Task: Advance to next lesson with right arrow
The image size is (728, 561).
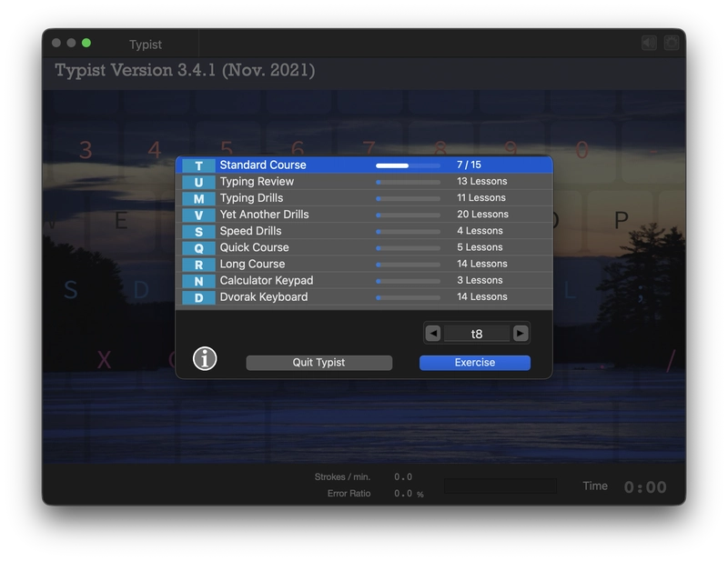Action: tap(521, 333)
